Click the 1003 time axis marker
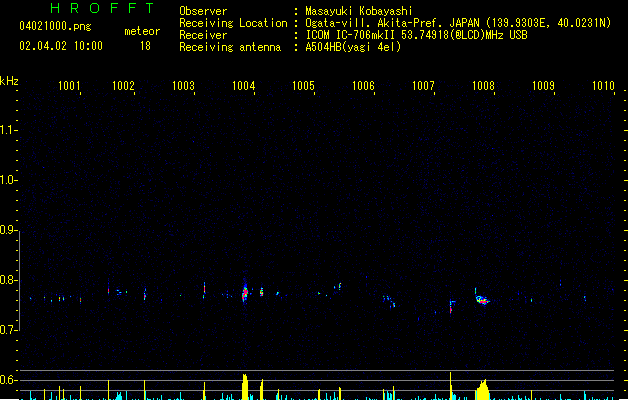Image resolution: width=629 pixels, height=400 pixels. 183,85
